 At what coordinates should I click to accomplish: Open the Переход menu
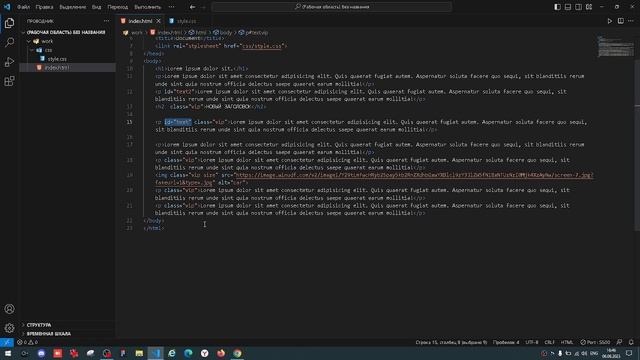(x=118, y=7)
